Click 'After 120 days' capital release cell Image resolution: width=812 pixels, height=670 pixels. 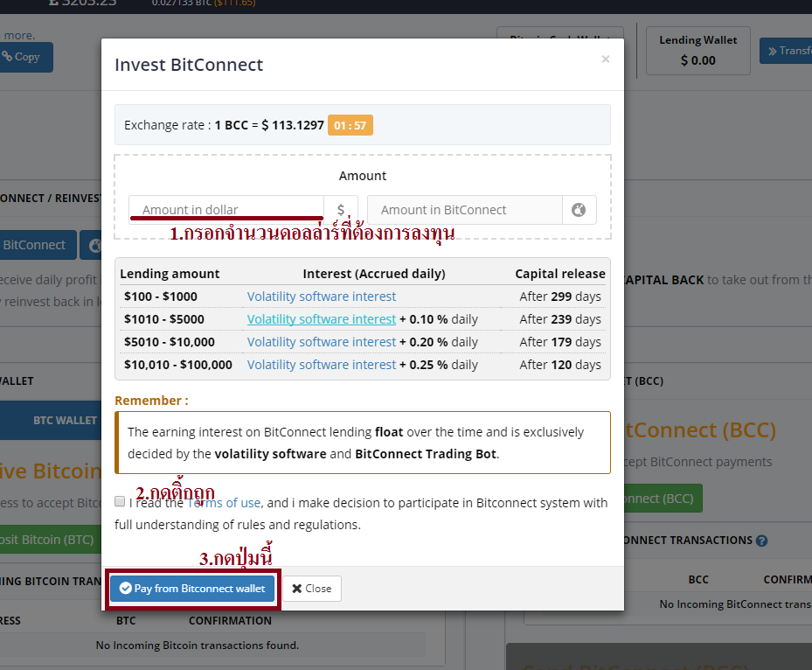coord(560,365)
